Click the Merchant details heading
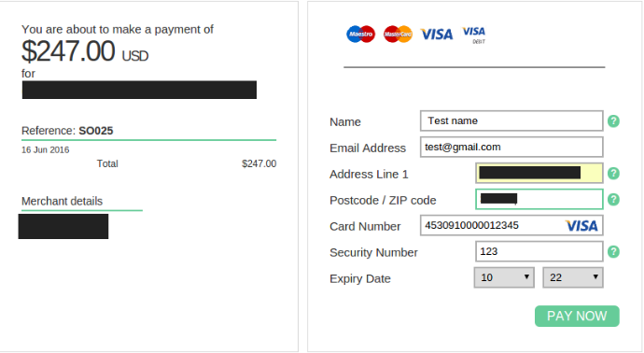The width and height of the screenshot is (644, 353). coord(62,201)
